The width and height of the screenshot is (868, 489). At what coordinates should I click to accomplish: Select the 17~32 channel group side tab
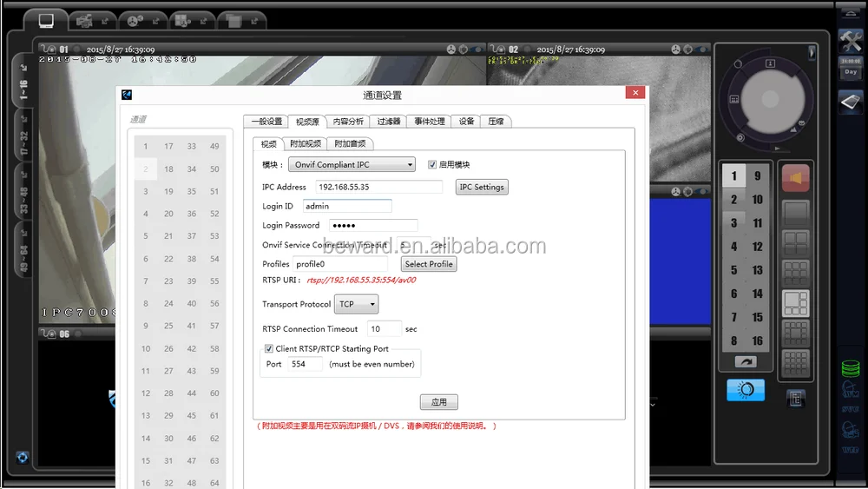23,136
